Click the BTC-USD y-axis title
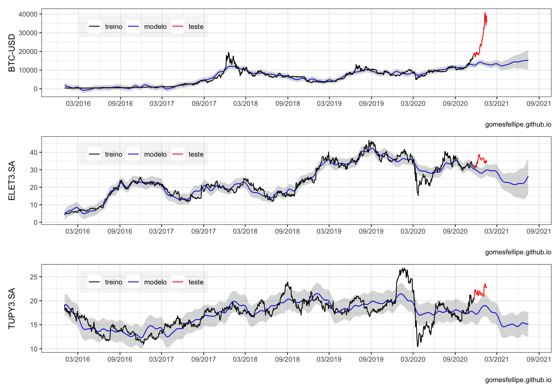560x392 pixels. 12,53
